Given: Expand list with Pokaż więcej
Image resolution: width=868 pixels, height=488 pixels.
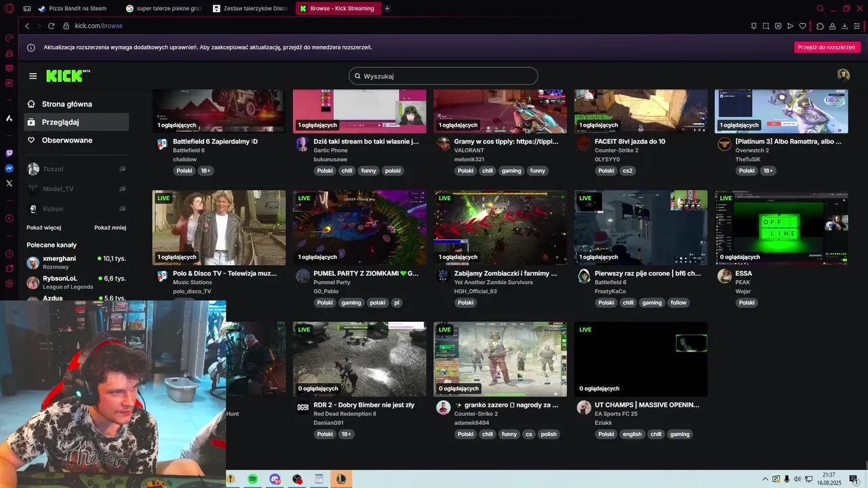Looking at the screenshot, I should 44,228.
